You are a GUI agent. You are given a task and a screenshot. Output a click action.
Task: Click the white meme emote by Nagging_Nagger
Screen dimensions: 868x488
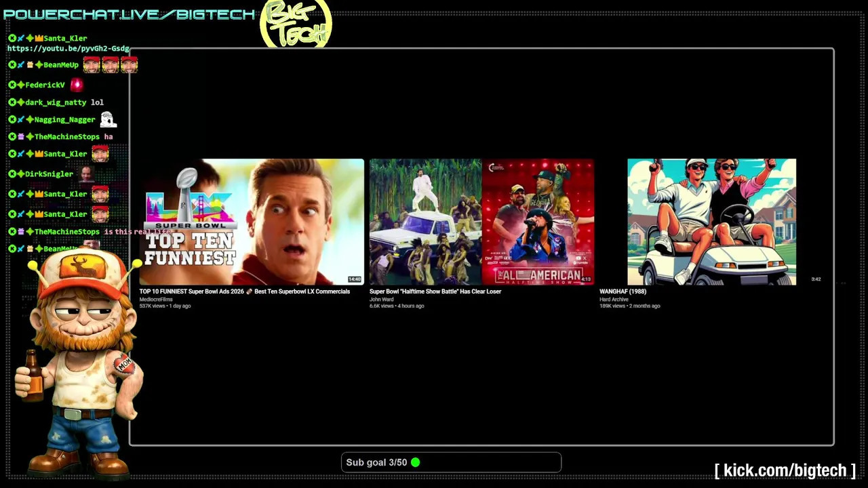108,119
